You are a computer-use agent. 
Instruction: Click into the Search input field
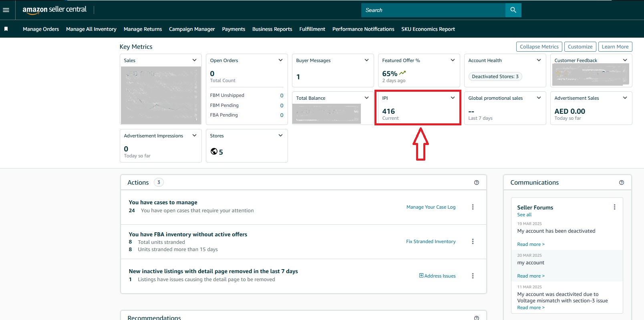pyautogui.click(x=433, y=10)
